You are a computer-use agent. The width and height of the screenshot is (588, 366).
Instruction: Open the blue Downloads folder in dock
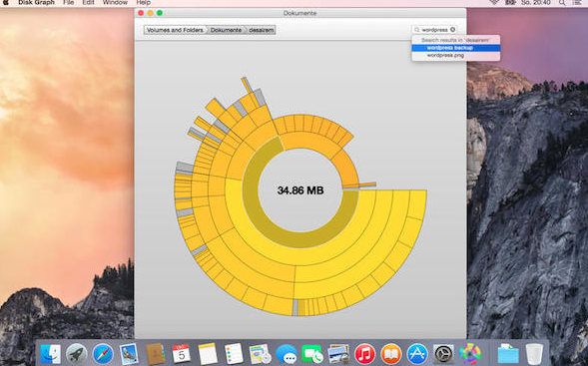508,353
